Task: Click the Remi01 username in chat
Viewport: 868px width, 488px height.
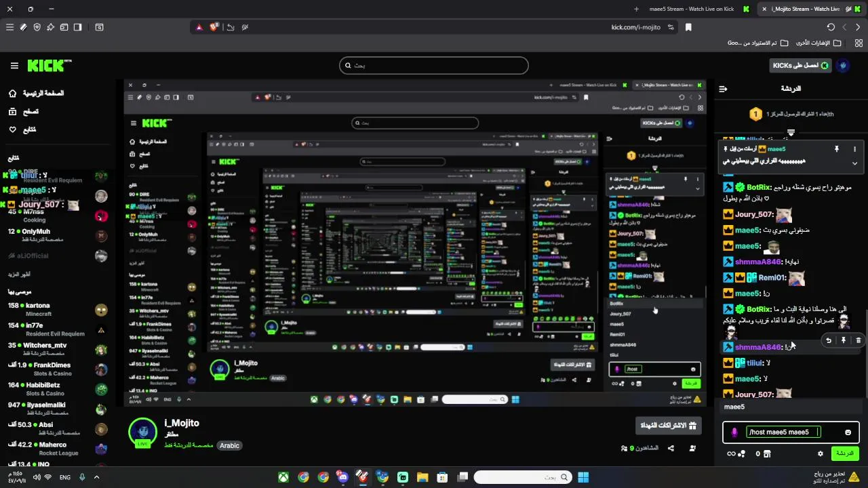Action: pos(771,277)
